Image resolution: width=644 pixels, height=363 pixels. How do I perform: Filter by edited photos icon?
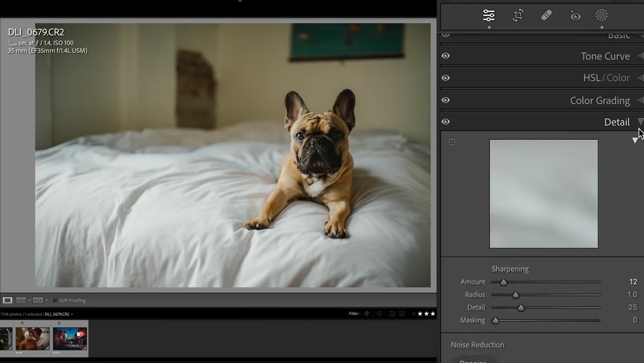[392, 314]
